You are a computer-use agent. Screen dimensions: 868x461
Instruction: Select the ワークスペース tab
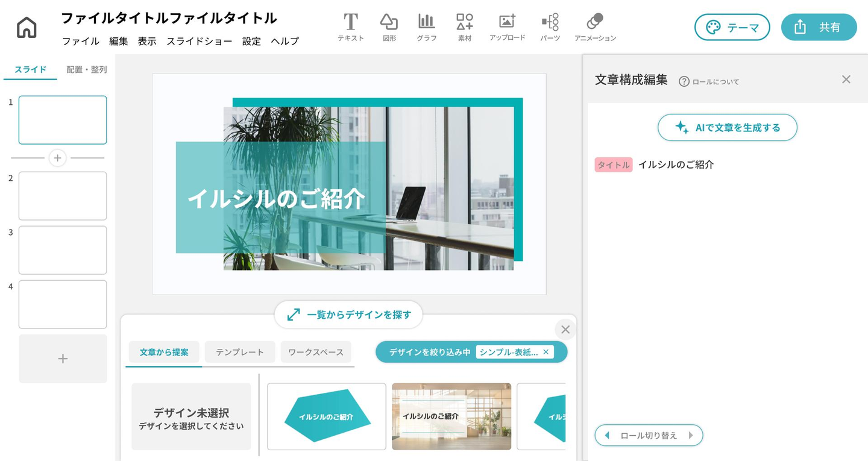[x=316, y=352]
